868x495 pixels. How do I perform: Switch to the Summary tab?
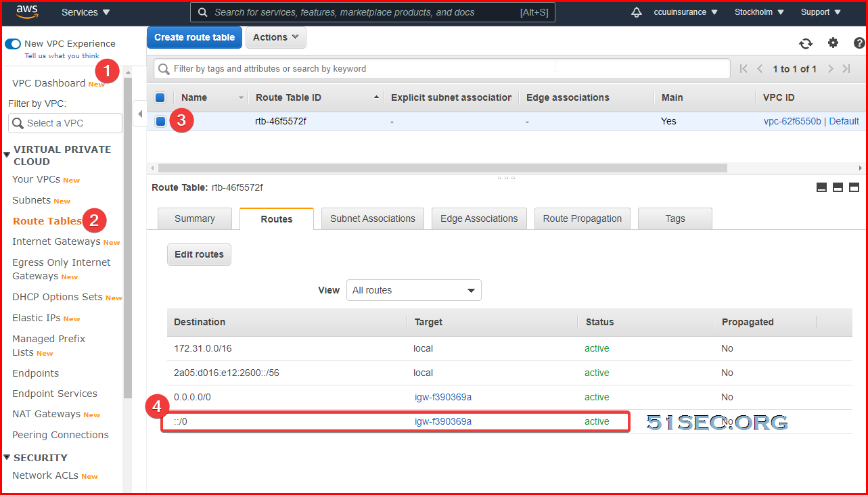[x=195, y=218]
